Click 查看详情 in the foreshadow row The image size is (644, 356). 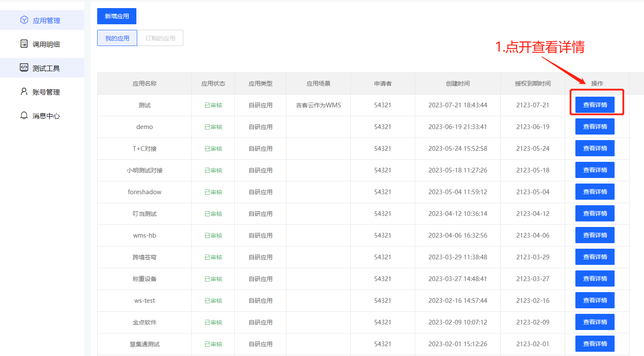[595, 192]
